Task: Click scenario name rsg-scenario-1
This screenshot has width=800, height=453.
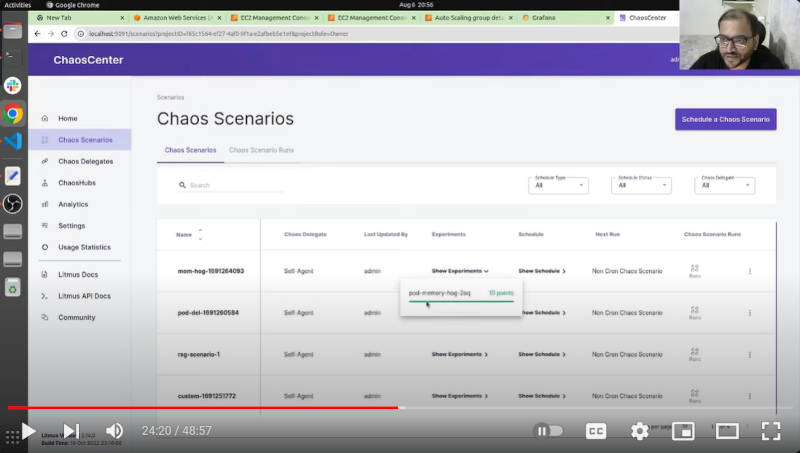Action: (198, 355)
